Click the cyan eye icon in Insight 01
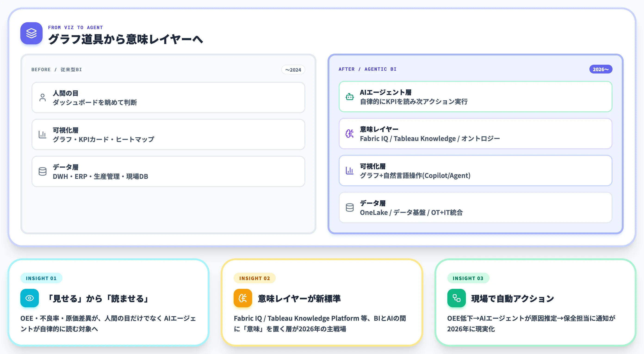Viewport: 644px width, 354px height. 30,298
